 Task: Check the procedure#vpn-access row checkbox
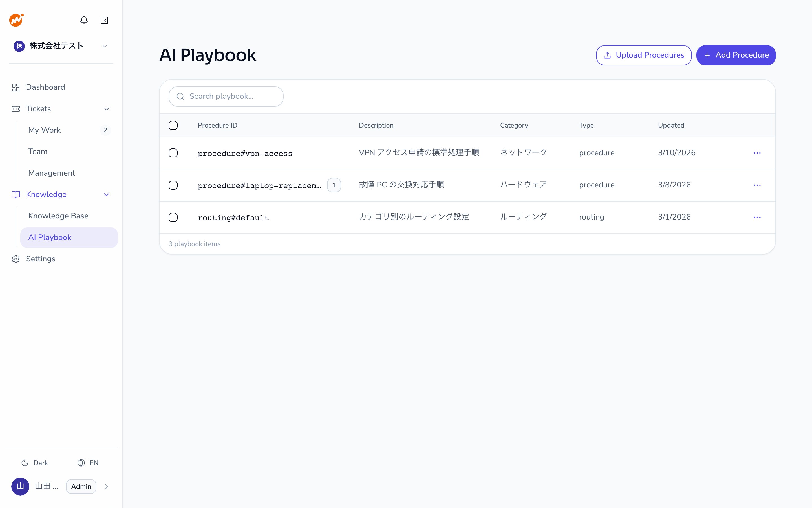173,153
